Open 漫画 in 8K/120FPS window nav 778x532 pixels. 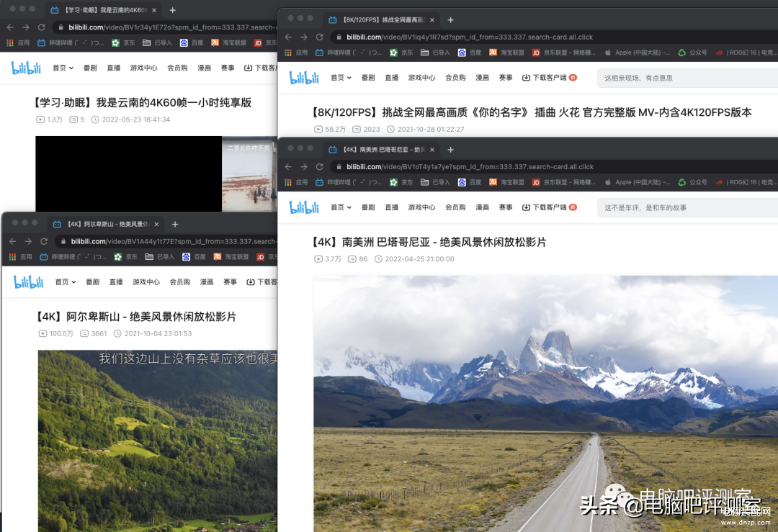pos(482,77)
